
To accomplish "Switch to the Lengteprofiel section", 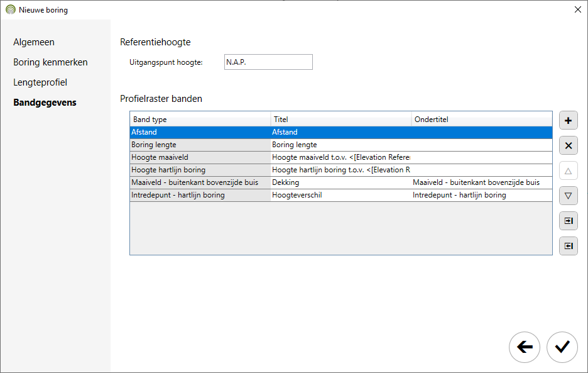I will [40, 82].
